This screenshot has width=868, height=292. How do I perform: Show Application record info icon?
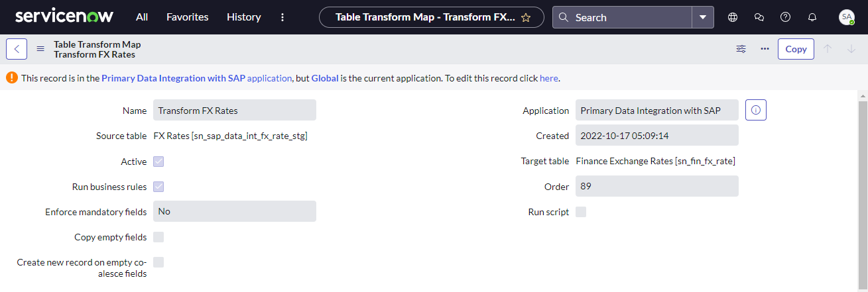coord(756,110)
